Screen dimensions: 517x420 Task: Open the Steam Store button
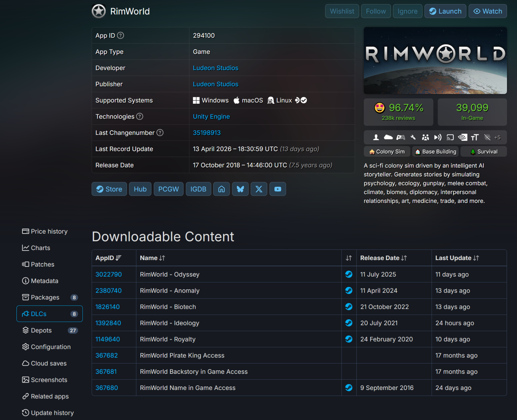(109, 189)
